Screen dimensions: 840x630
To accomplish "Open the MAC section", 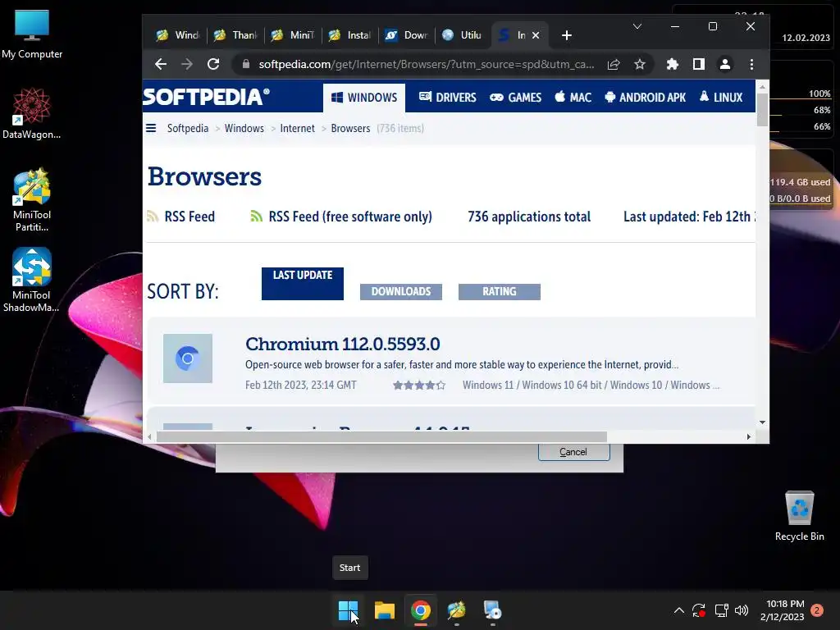I will [573, 98].
